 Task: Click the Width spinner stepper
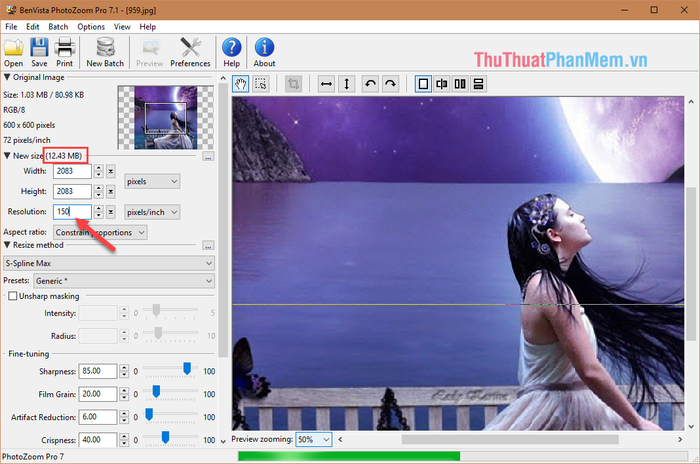point(99,171)
